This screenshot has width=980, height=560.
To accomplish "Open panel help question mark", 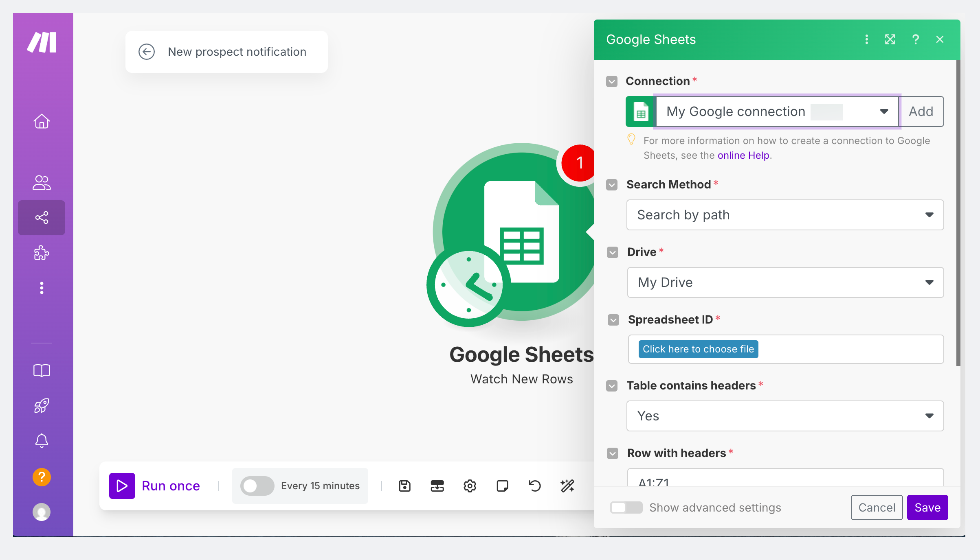I will [x=916, y=39].
